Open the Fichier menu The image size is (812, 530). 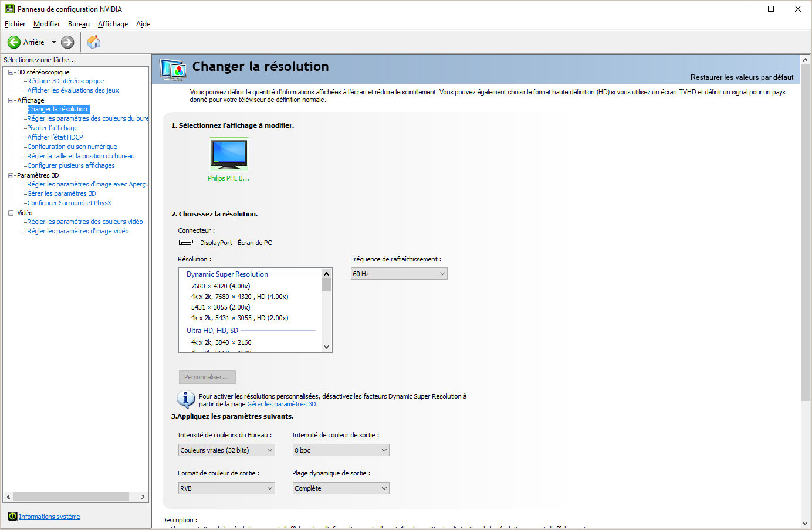pyautogui.click(x=15, y=24)
